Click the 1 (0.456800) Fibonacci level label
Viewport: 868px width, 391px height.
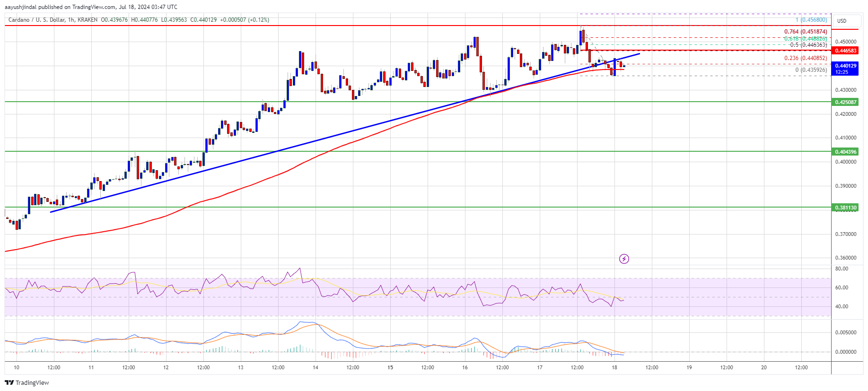[811, 20]
